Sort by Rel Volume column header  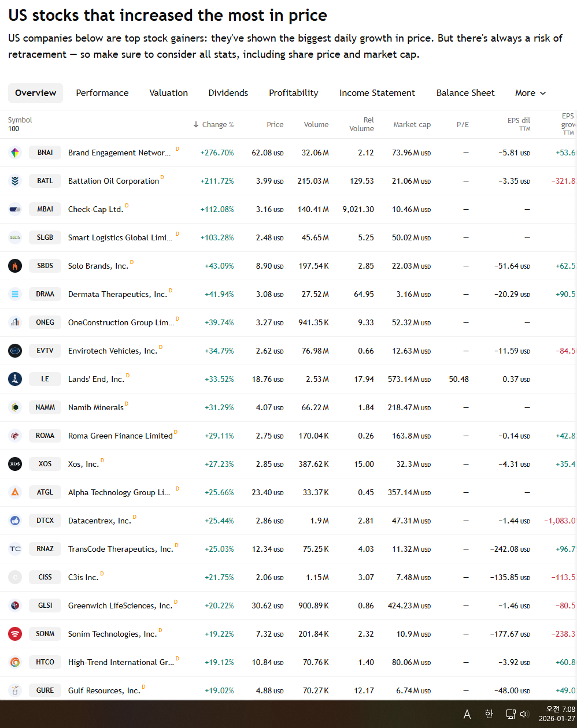pos(362,124)
